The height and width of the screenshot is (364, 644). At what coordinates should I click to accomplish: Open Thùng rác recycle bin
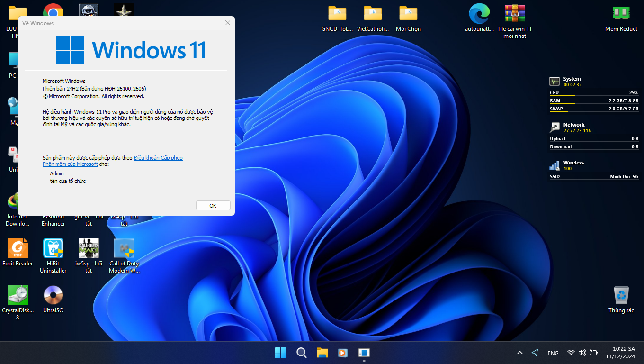[x=621, y=300]
